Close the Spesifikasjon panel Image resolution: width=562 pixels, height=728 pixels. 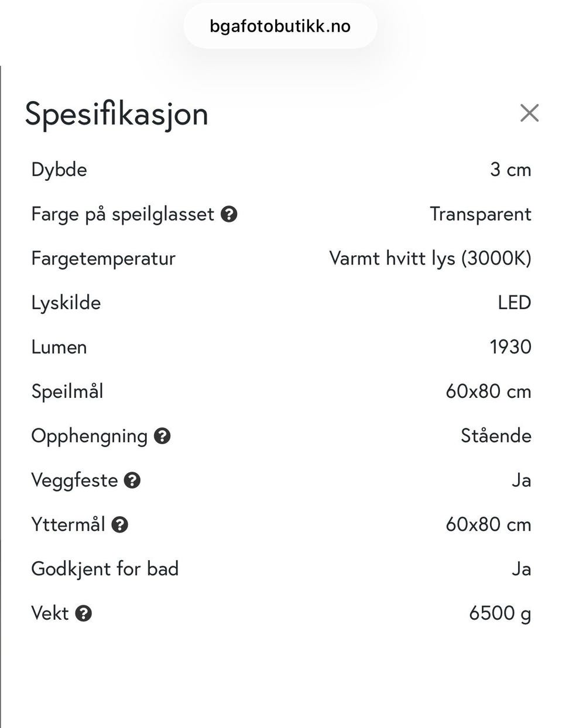529,113
